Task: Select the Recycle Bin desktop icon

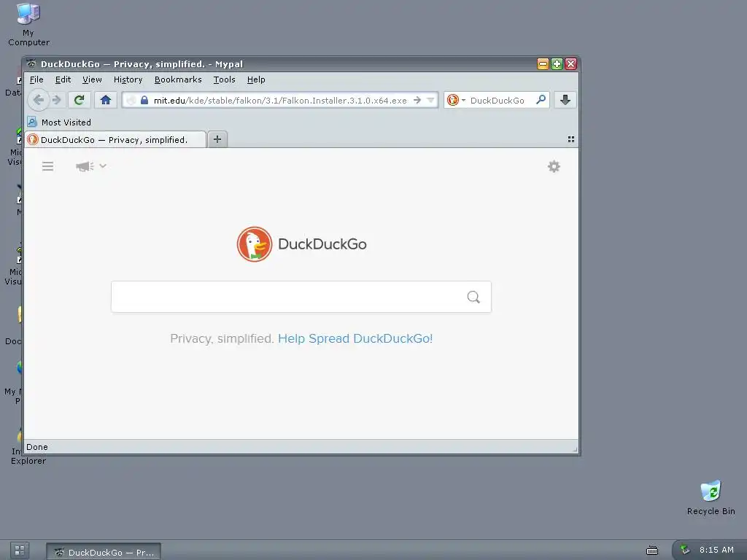Action: (x=711, y=497)
